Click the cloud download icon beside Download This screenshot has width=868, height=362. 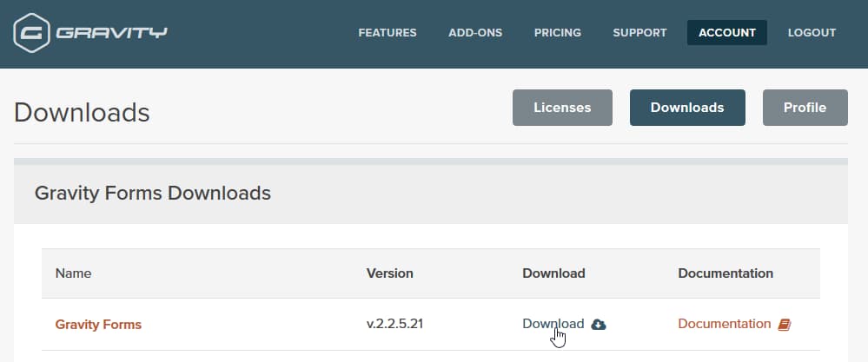coord(599,325)
